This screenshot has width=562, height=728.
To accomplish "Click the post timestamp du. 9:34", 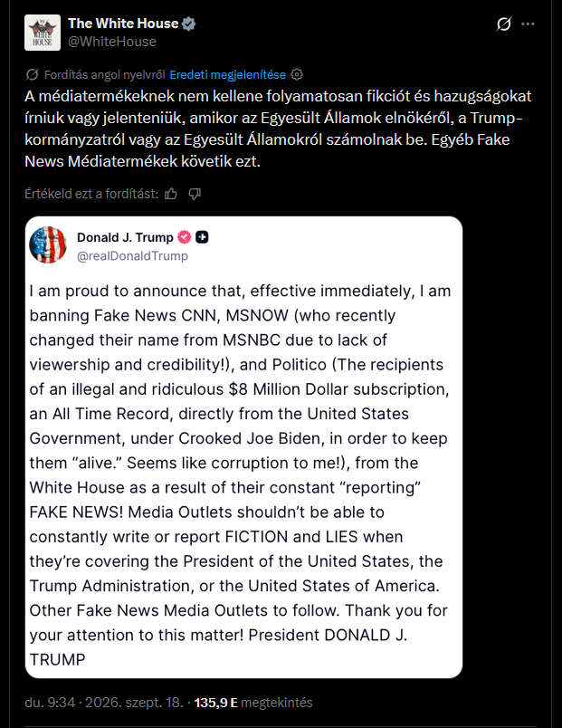I will pyautogui.click(x=50, y=703).
